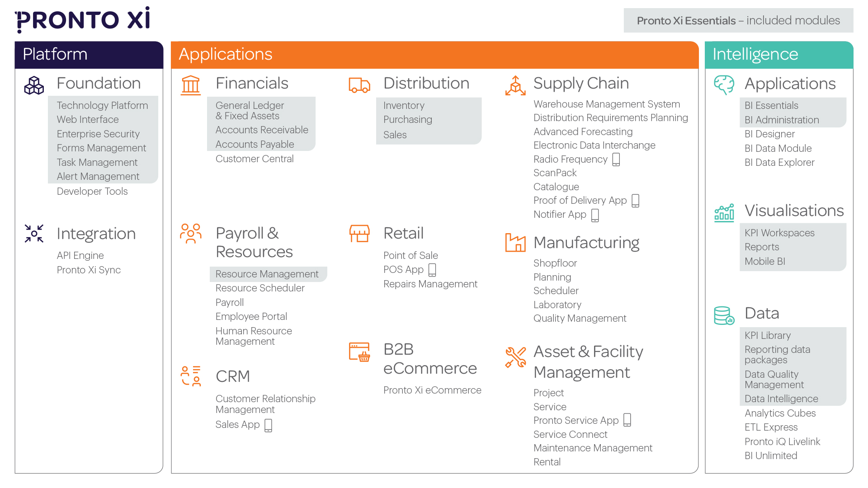Viewport: 868px width, 488px height.
Task: Click the Intelligence Applications brain icon
Action: pyautogui.click(x=724, y=85)
